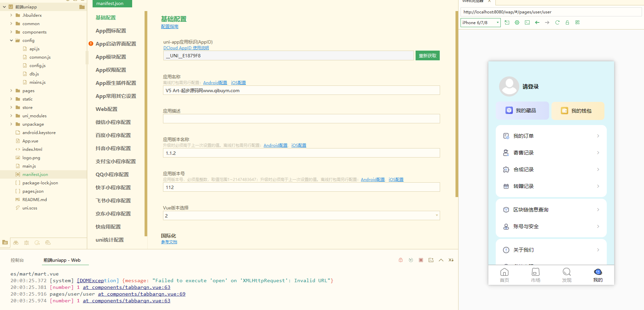
Task: Click the red stop run button in console
Action: (x=421, y=260)
